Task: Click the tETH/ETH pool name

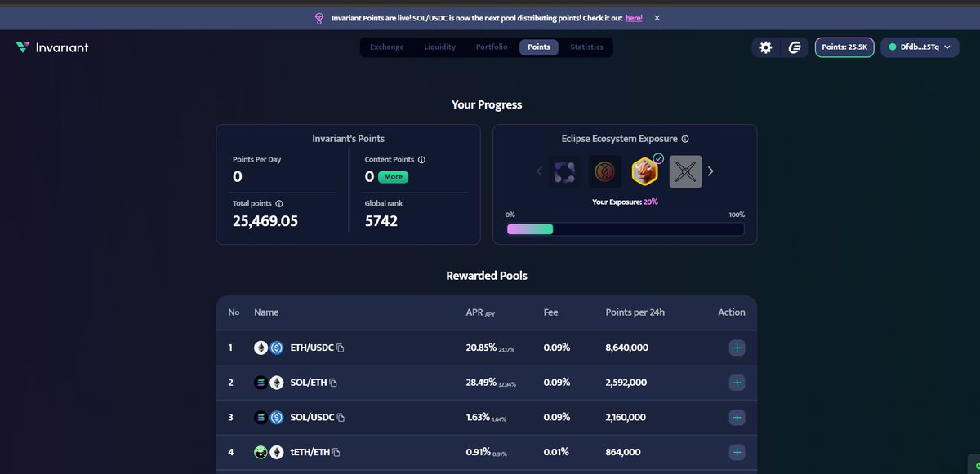Action: point(310,452)
